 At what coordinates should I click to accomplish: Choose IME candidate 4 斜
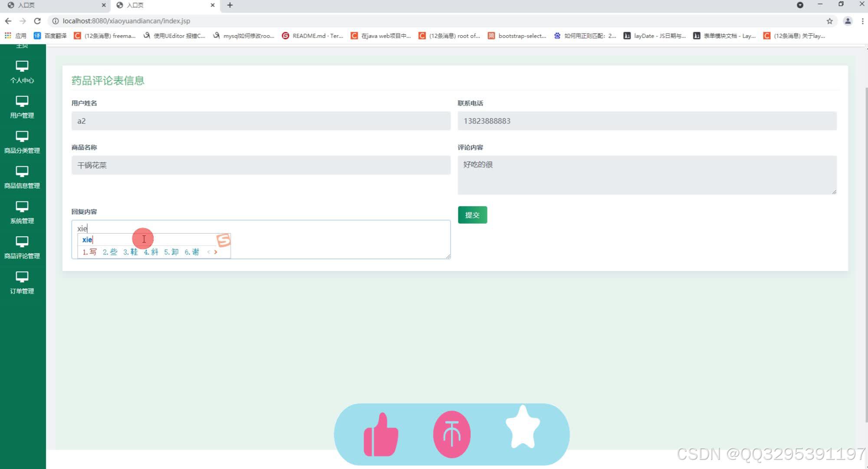point(151,252)
